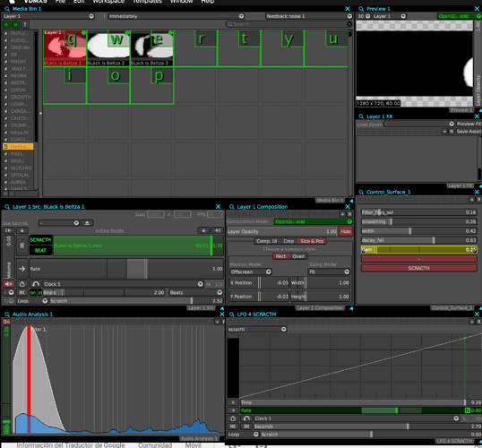
Task: Toggle the green 'on' button in Layer 1 Src
Action: pos(32,292)
